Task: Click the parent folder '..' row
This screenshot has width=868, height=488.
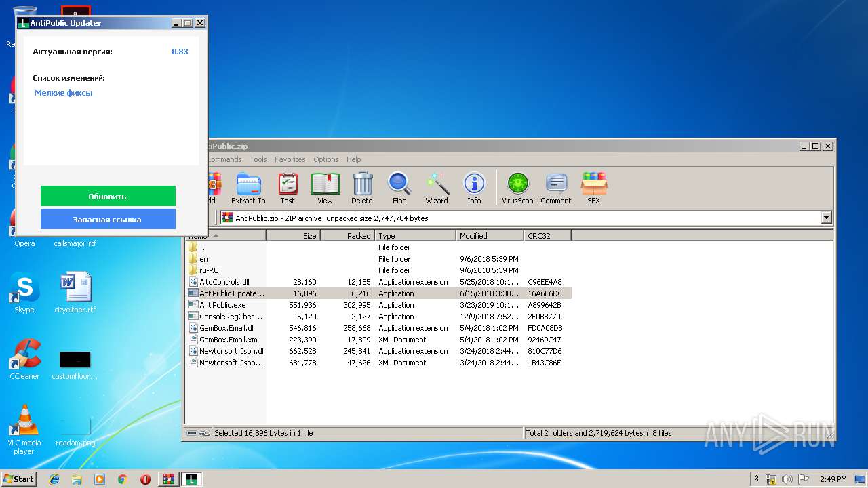Action: point(378,247)
